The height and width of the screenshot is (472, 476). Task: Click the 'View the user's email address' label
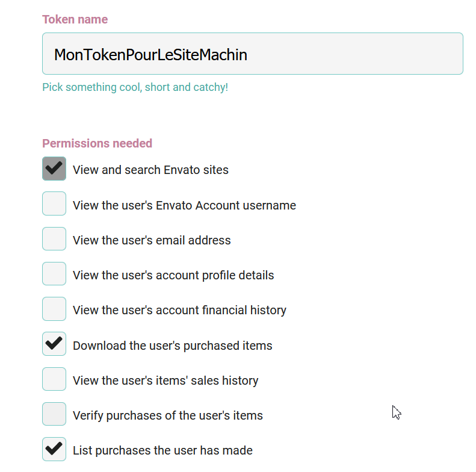[x=152, y=240]
